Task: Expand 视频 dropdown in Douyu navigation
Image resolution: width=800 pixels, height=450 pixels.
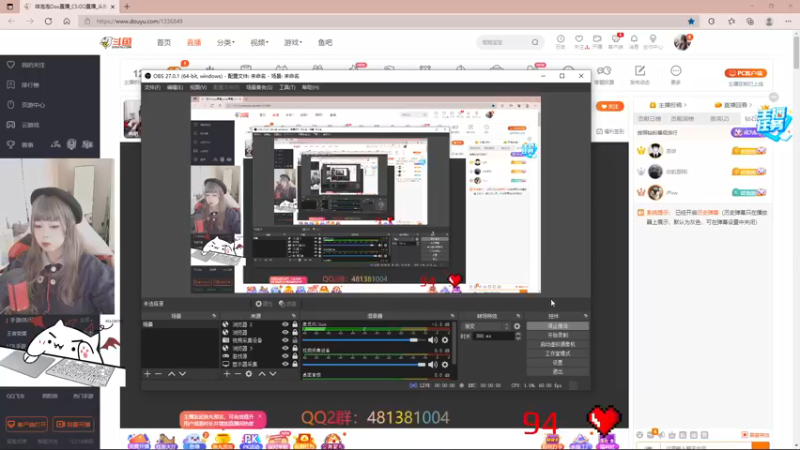Action: (259, 42)
